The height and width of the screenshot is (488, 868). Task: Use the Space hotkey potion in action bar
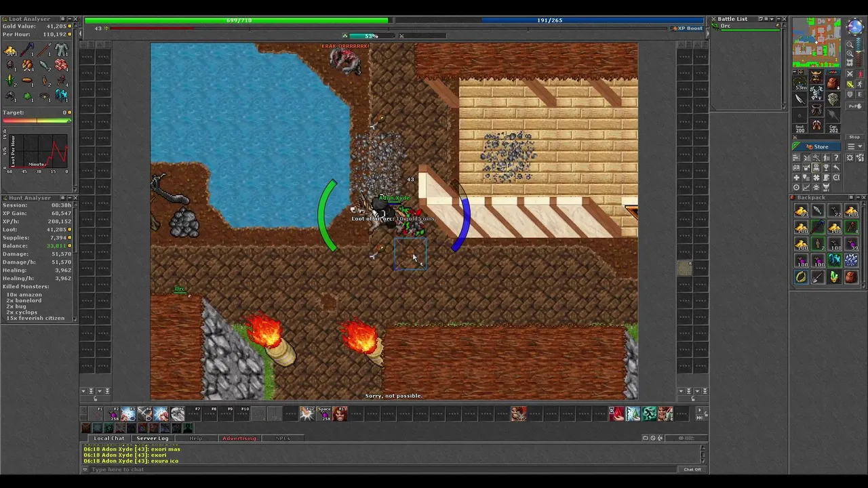[323, 413]
